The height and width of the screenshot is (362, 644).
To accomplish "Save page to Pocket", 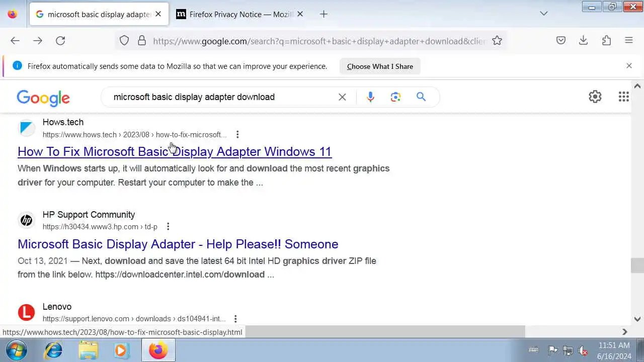I will coord(561,41).
